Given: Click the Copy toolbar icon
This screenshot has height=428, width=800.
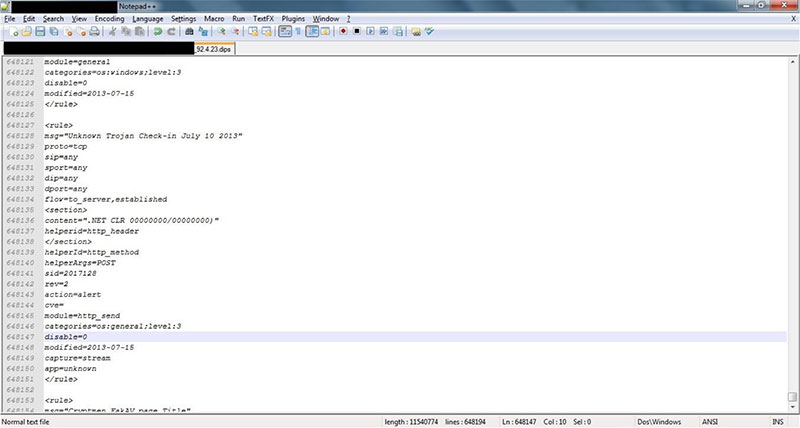Looking at the screenshot, I should click(x=126, y=32).
